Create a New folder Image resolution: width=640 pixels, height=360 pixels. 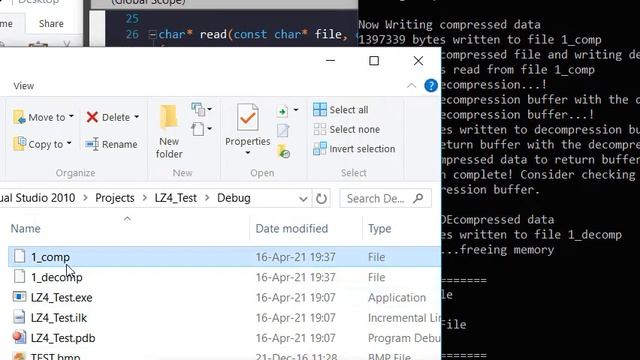[169, 131]
